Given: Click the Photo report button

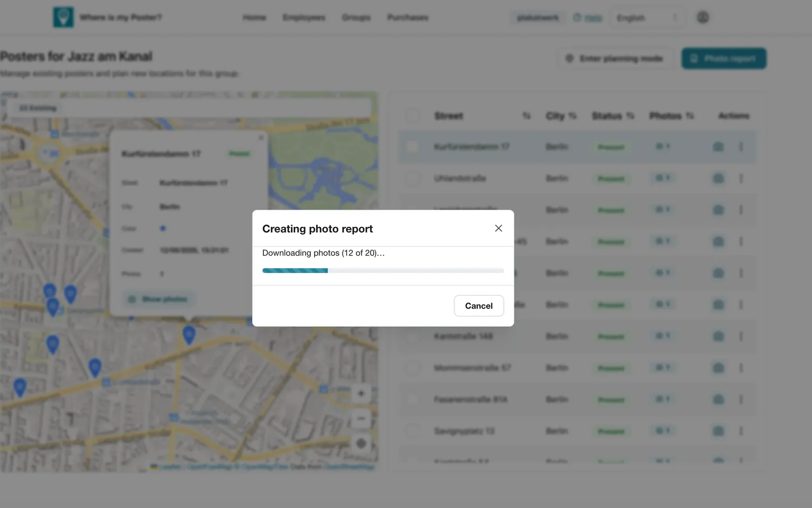Looking at the screenshot, I should [x=724, y=58].
